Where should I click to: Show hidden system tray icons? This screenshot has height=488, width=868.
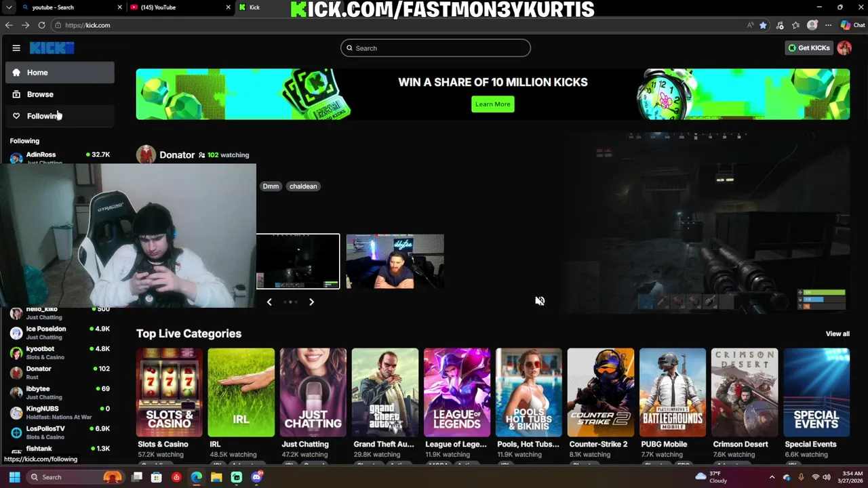772,477
